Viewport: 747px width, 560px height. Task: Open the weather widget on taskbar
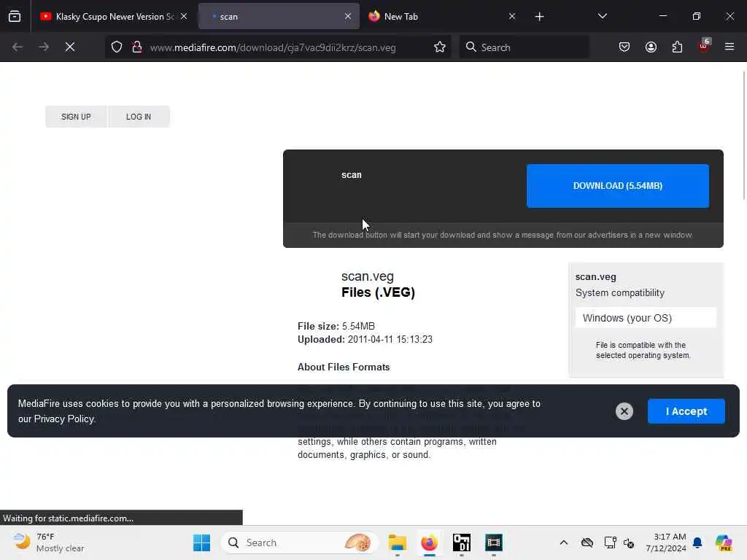pos(49,542)
